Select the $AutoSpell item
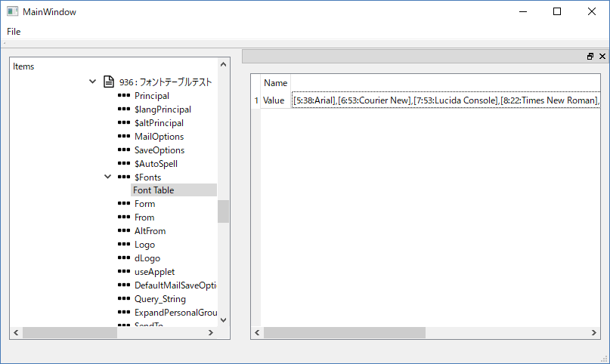Image resolution: width=610 pixels, height=364 pixels. click(x=156, y=164)
